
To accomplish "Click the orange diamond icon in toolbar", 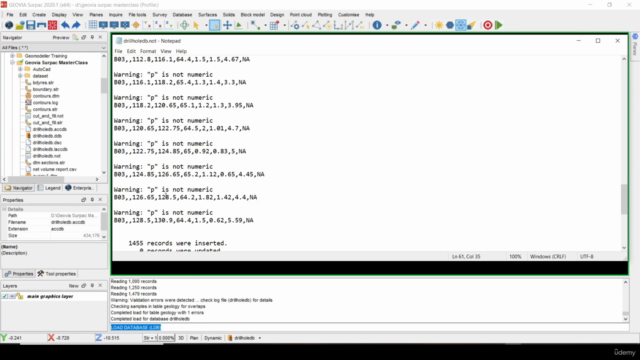I will (136, 25).
